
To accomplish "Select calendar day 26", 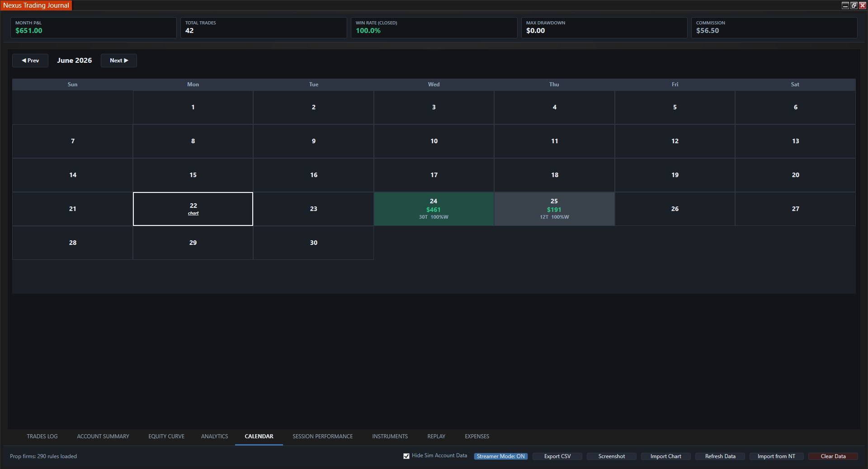I will pyautogui.click(x=675, y=209).
